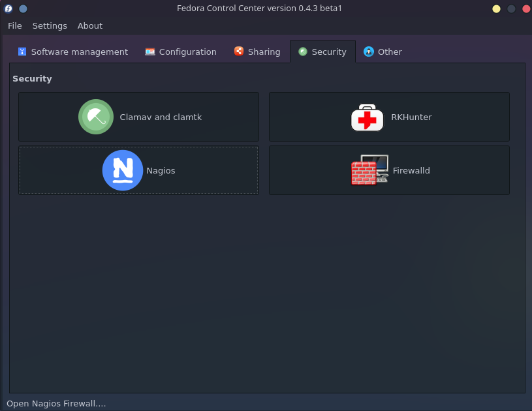Click the Fedora logo in the title bar
532x411 pixels.
click(8, 8)
